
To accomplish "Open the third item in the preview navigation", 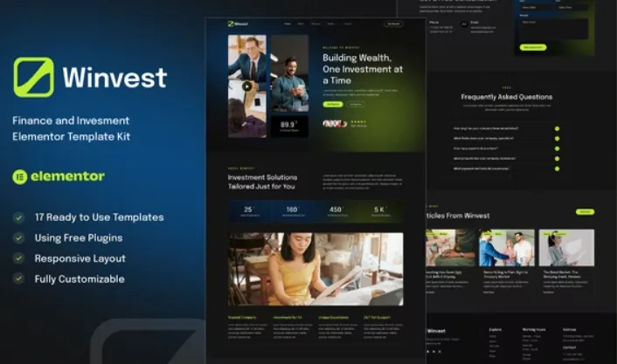I will pyautogui.click(x=315, y=24).
